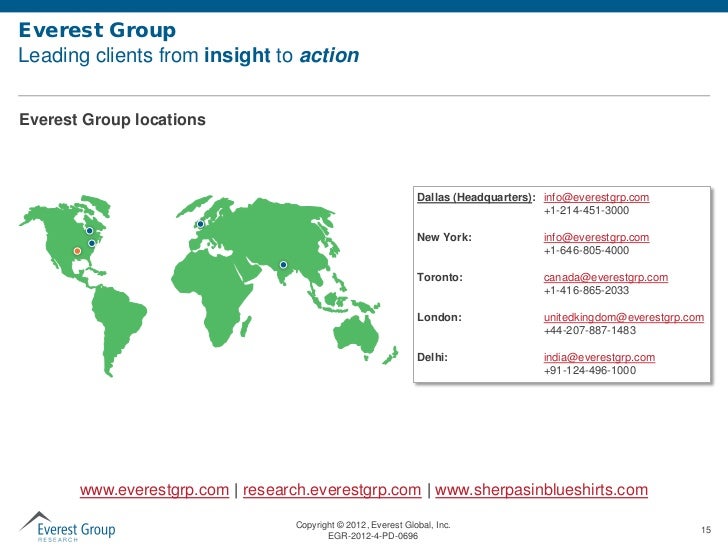Select phone number +44-207-887-1483
Image resolution: width=728 pixels, height=546 pixels.
coord(590,330)
